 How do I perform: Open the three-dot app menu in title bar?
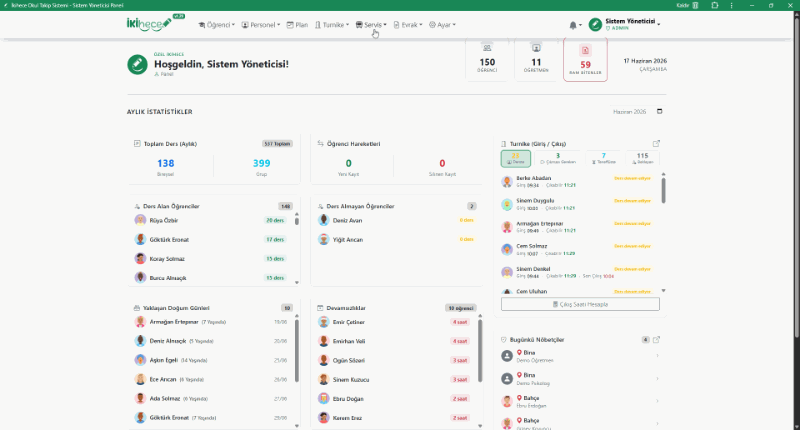[732, 5]
